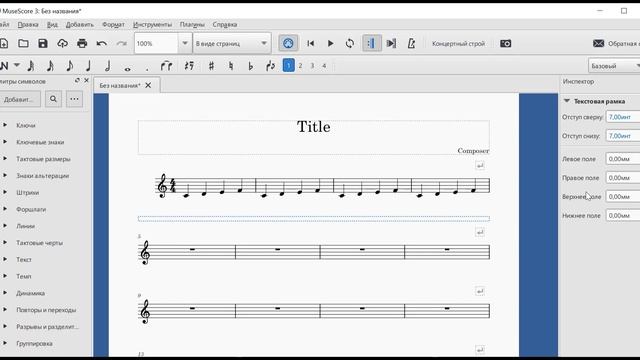Screen dimensions: 640x360
Task: Rewind playback to the start
Action: pos(311,43)
